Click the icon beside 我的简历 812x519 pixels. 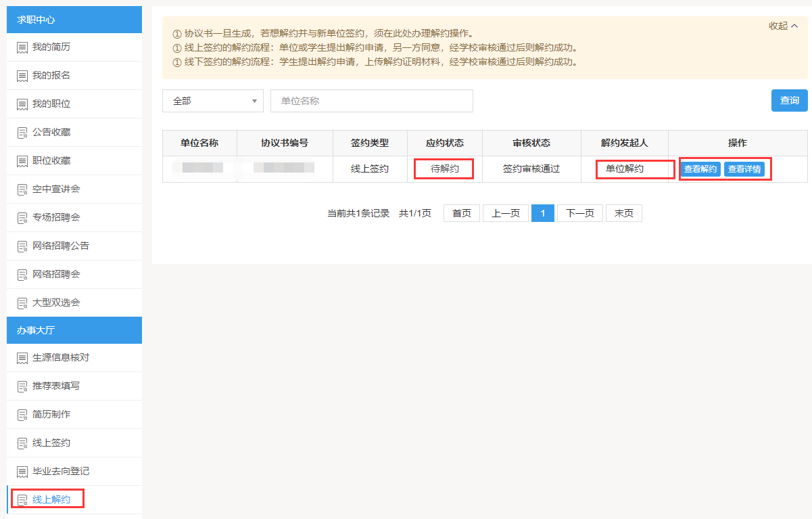[22, 47]
